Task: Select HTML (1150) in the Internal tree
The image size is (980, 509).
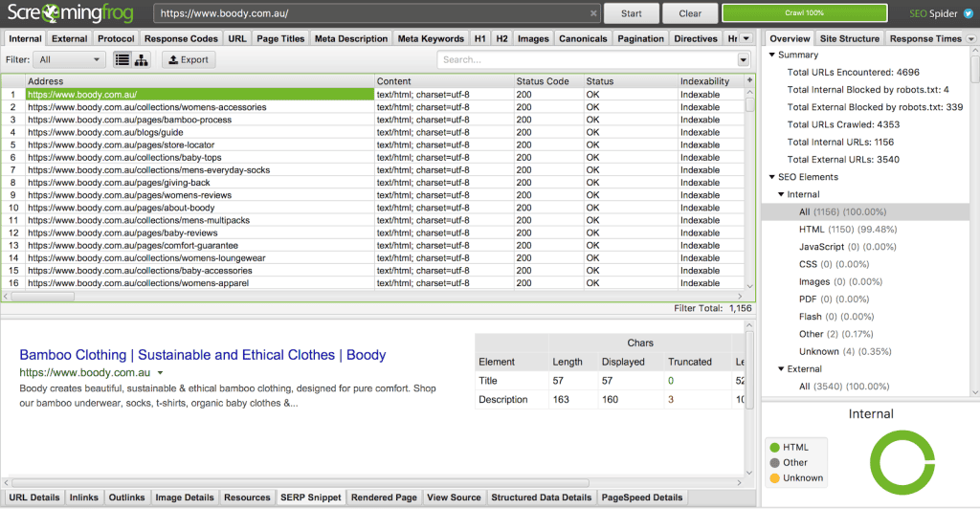Action: coord(848,230)
